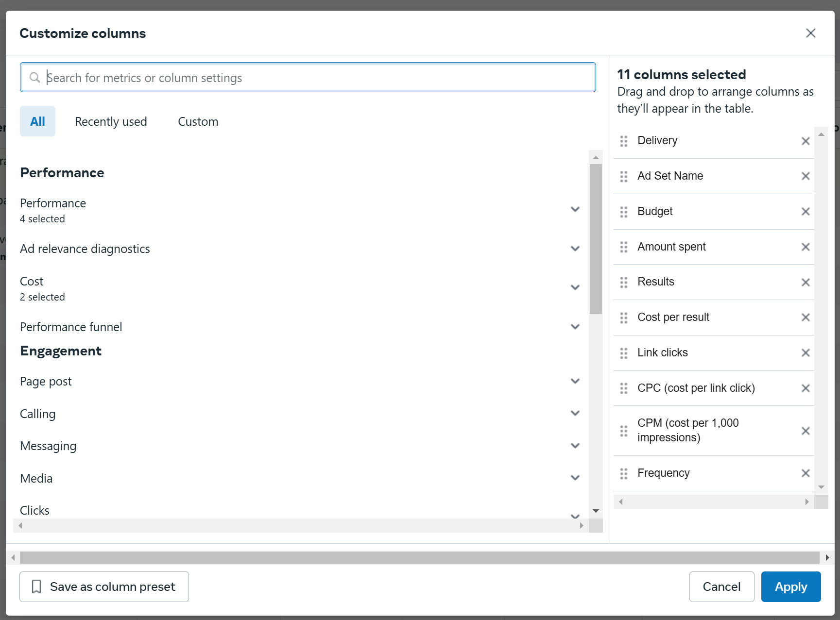
Task: Expand the Page post group
Action: (x=575, y=381)
